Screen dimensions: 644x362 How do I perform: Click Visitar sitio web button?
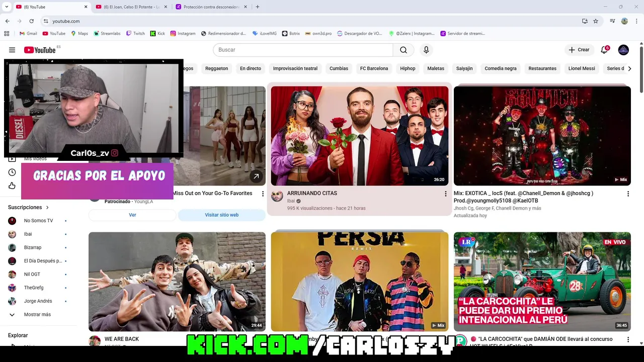[x=222, y=215]
